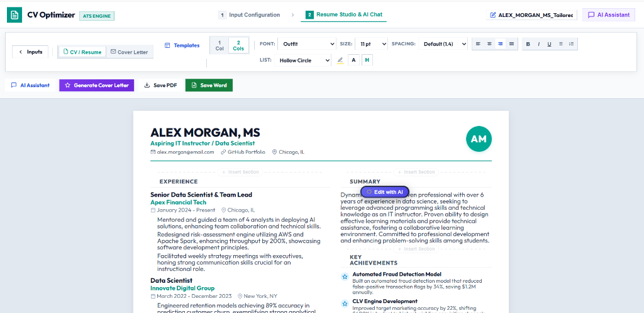Open AI Assistant below the toolbar
Screen dimensions: 644x313
click(x=30, y=85)
